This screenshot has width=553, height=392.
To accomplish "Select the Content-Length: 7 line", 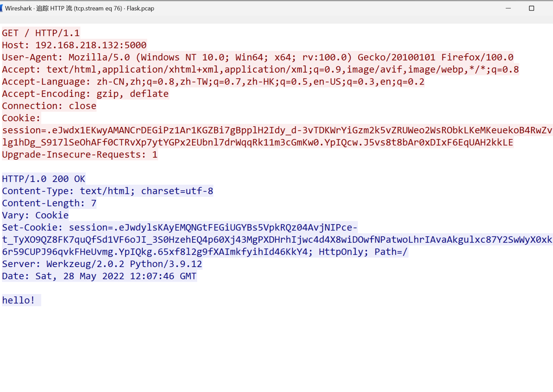I will click(49, 203).
